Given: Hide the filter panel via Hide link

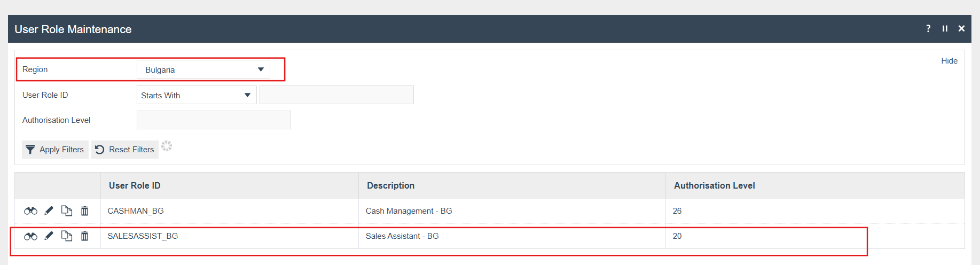Looking at the screenshot, I should 949,61.
